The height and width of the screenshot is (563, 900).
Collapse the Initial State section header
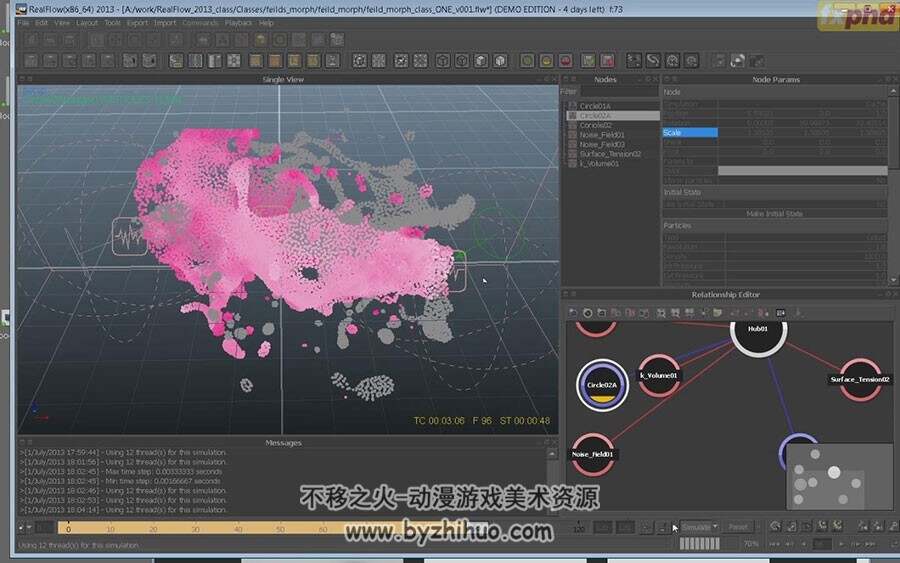774,192
